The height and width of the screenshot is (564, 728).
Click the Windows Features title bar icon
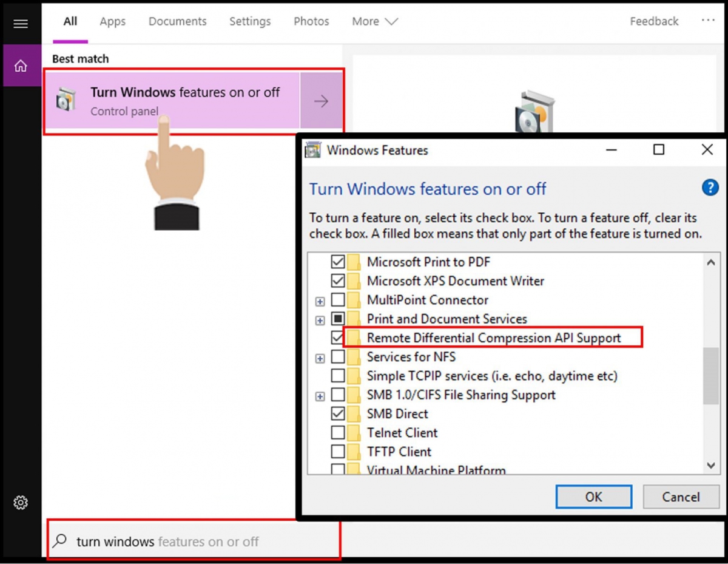pos(313,150)
